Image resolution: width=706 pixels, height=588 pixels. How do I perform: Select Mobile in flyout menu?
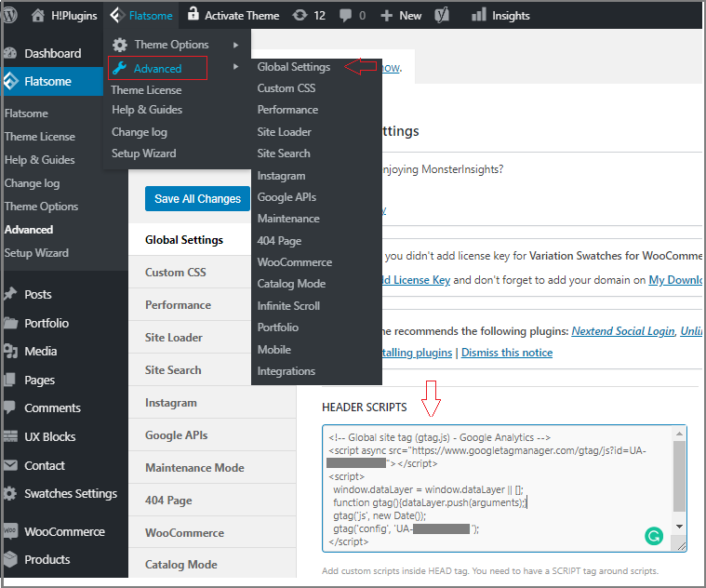[x=273, y=350]
